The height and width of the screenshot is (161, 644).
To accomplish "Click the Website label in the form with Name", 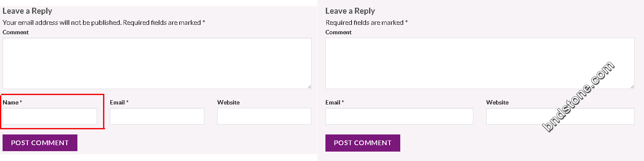I will tap(228, 102).
